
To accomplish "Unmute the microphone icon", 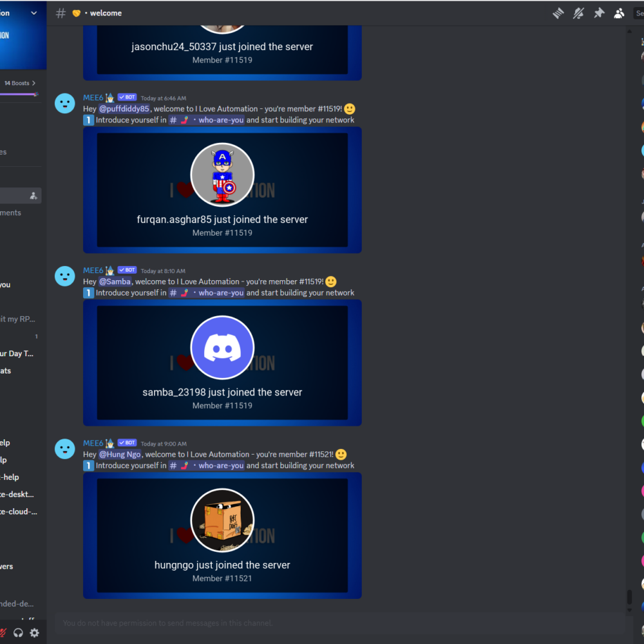I will tap(3, 632).
